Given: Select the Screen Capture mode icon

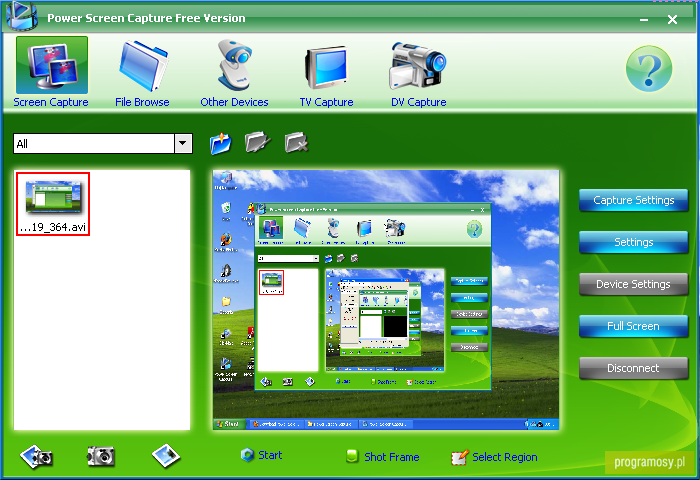Looking at the screenshot, I should [x=52, y=65].
